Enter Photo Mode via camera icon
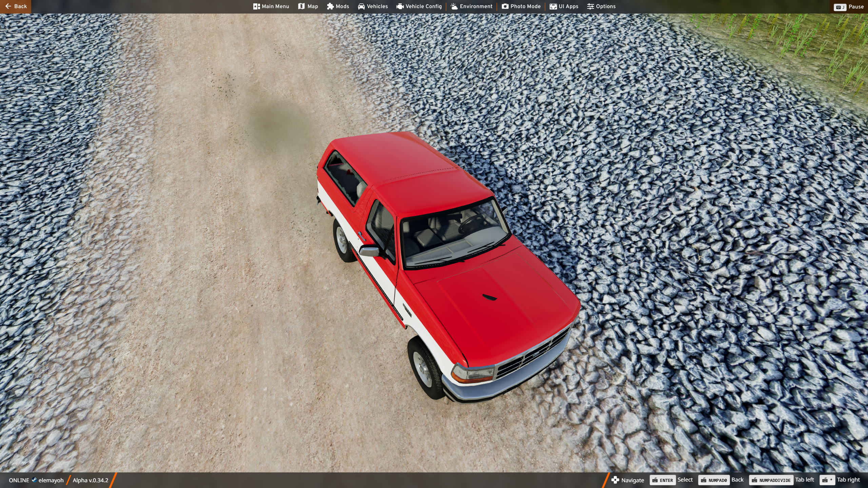 [505, 6]
